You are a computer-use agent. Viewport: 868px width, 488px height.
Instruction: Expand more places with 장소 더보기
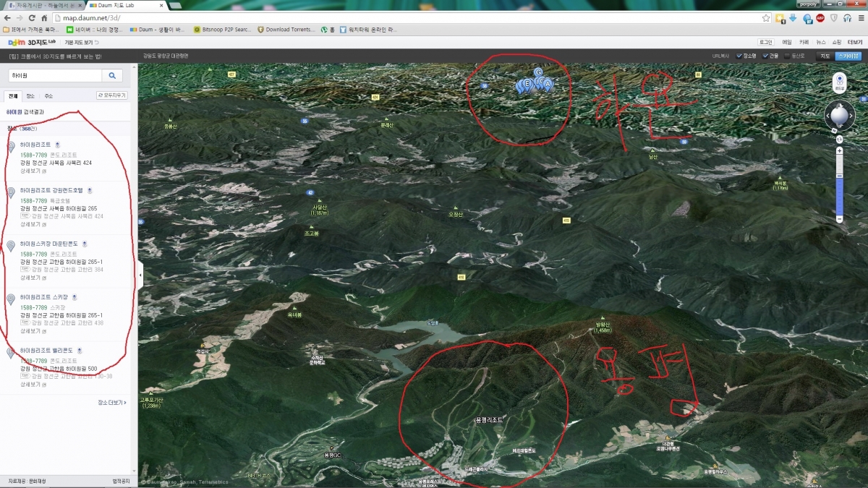[x=112, y=402]
